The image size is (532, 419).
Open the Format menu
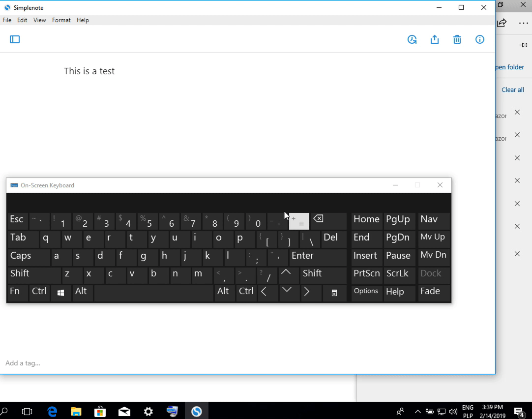coord(61,20)
